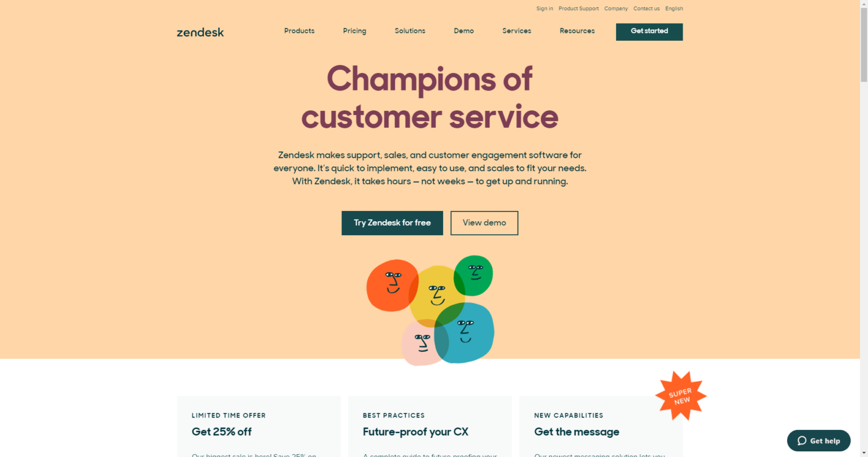Click the Get started button

[649, 32]
